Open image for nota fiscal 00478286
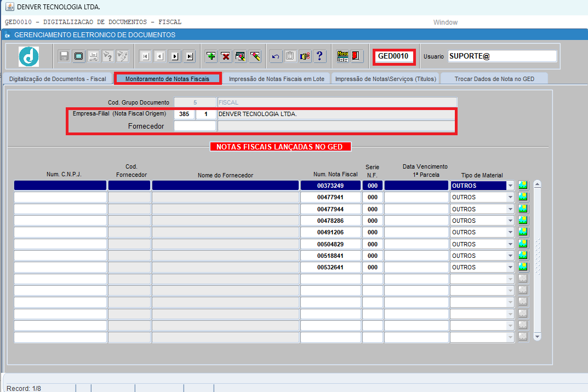The image size is (588, 392). pyautogui.click(x=523, y=220)
